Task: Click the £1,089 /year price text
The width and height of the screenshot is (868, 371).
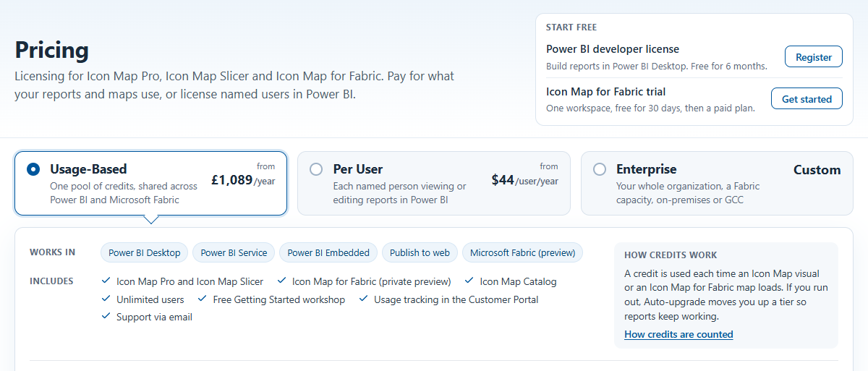Action: point(243,181)
